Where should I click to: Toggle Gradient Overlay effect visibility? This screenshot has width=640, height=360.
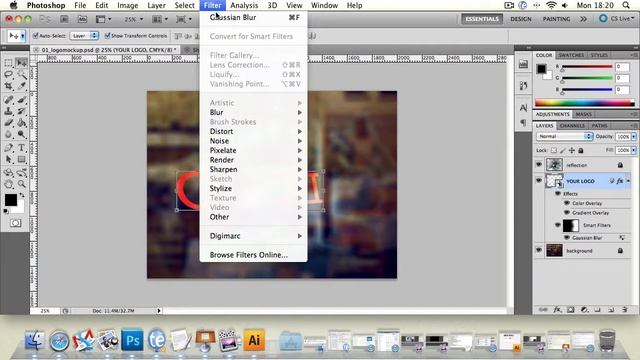[x=567, y=213]
